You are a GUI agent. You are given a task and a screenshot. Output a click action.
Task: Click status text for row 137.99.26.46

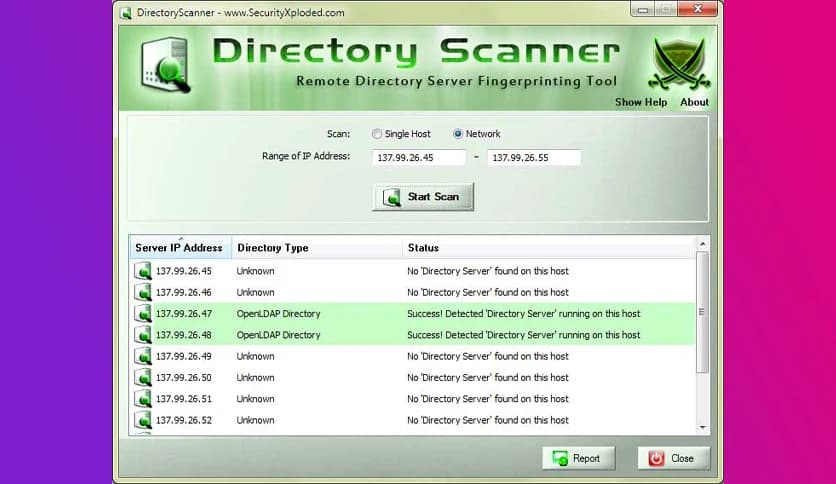click(488, 292)
